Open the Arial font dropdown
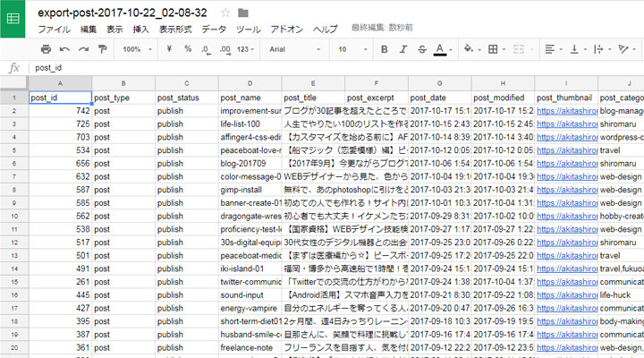This screenshot has height=358, width=644. coord(294,49)
